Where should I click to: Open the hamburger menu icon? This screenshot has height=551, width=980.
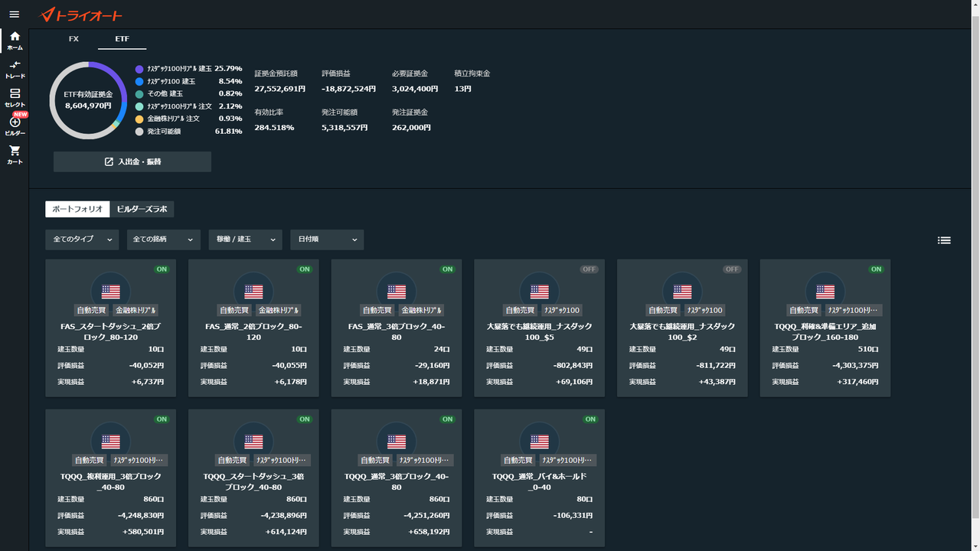click(x=14, y=15)
